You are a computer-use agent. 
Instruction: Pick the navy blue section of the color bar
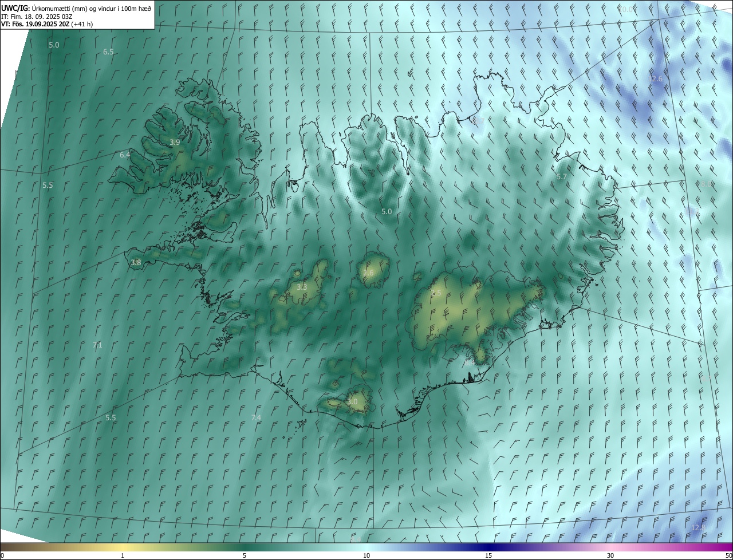(x=488, y=547)
